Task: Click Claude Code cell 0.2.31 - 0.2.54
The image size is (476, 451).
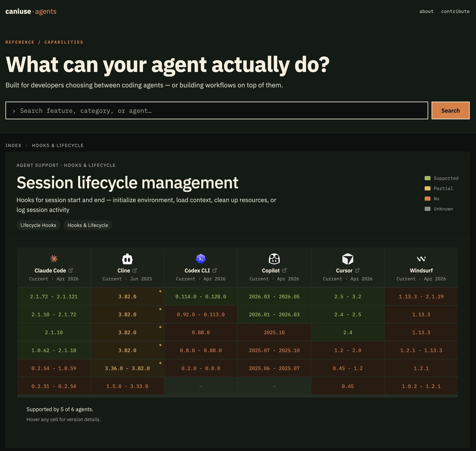Action: (x=54, y=386)
